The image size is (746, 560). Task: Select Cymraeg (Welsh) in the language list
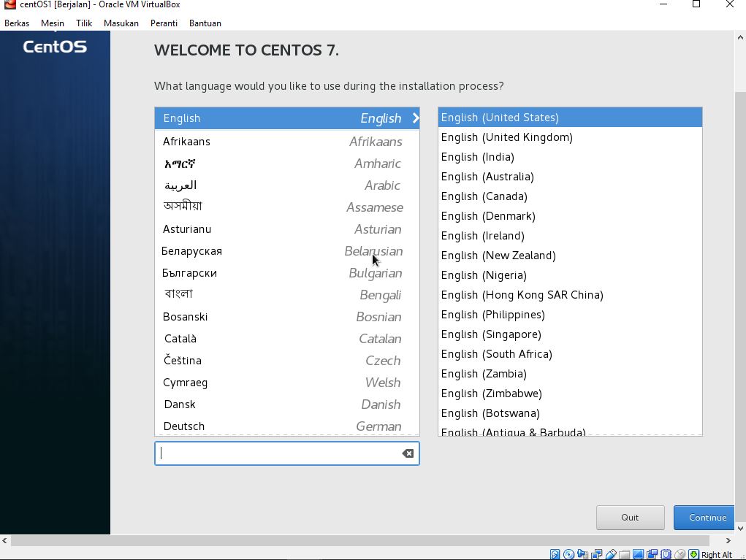[x=287, y=382]
